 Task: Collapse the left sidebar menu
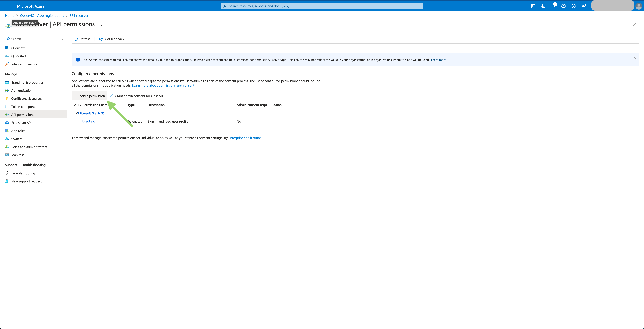[x=63, y=39]
